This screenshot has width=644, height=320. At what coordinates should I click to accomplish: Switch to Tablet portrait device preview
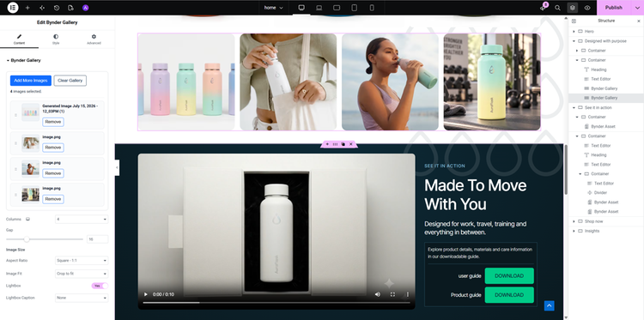(x=354, y=8)
